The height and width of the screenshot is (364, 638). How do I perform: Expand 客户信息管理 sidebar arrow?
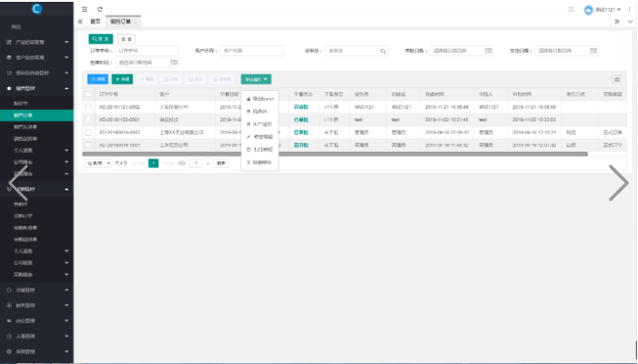(x=66, y=57)
